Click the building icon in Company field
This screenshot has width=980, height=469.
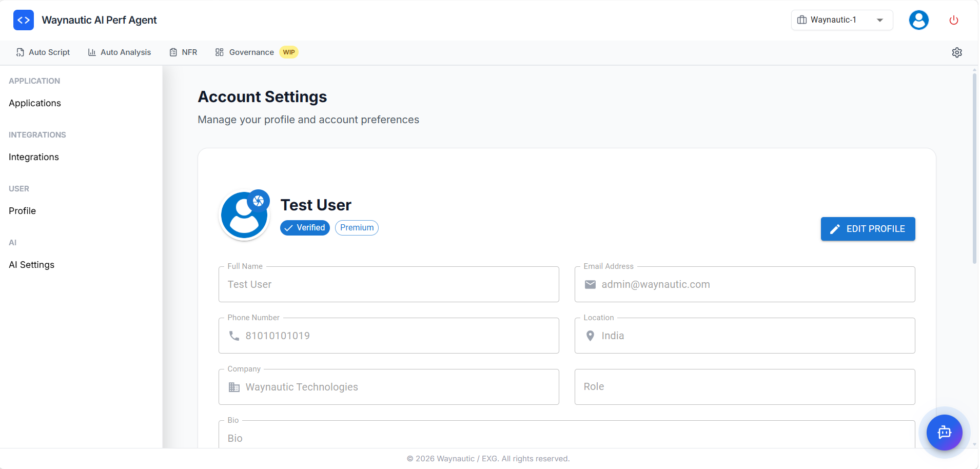click(234, 387)
